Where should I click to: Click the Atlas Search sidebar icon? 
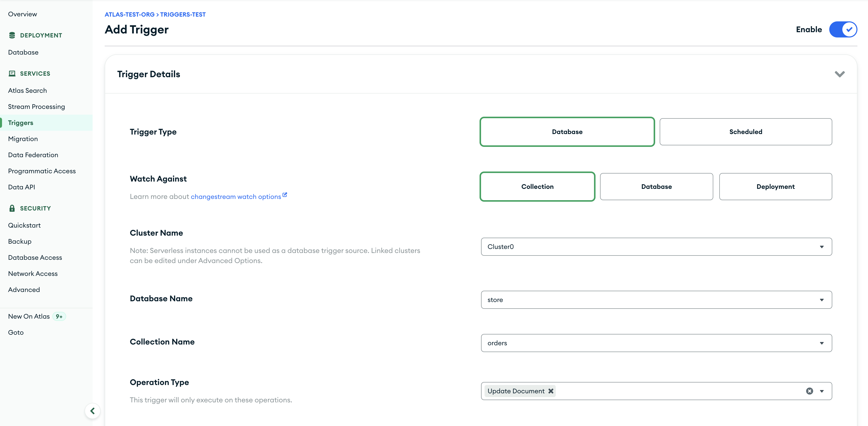27,90
